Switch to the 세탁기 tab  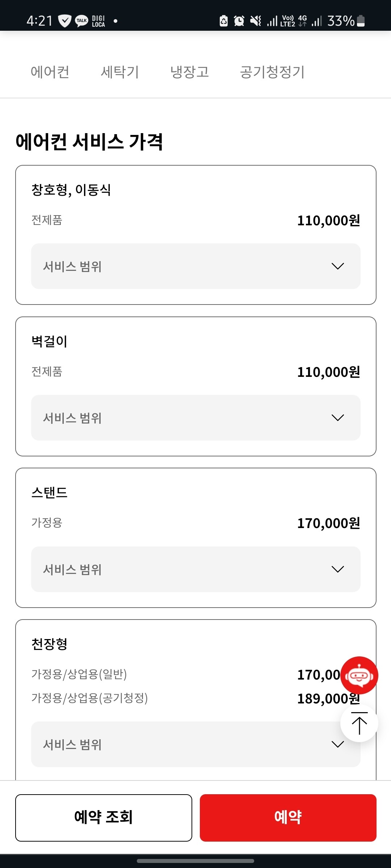[x=120, y=72]
